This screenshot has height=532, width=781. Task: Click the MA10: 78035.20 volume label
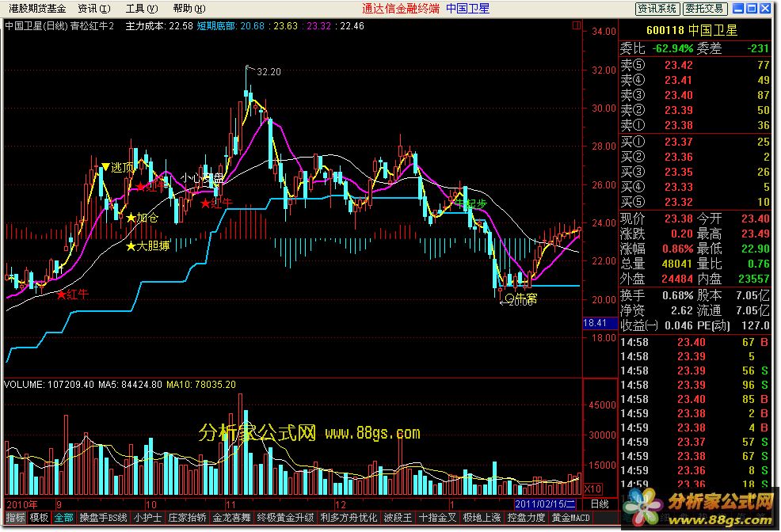point(201,385)
